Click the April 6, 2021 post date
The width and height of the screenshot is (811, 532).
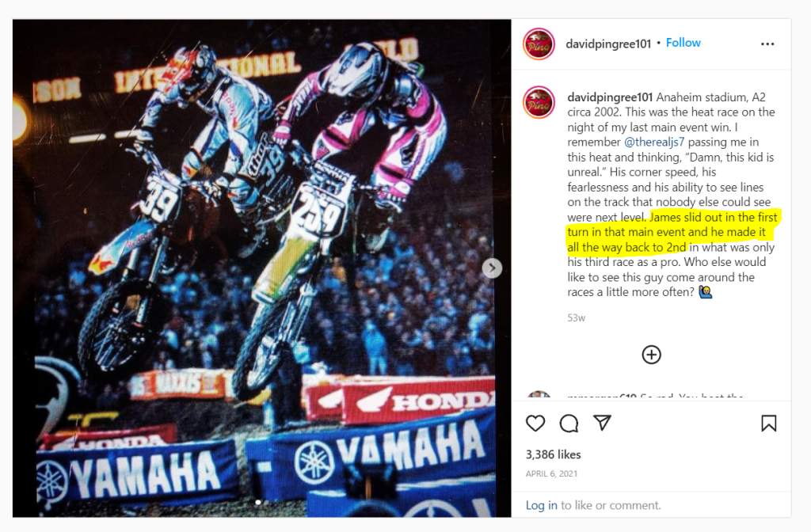(551, 473)
